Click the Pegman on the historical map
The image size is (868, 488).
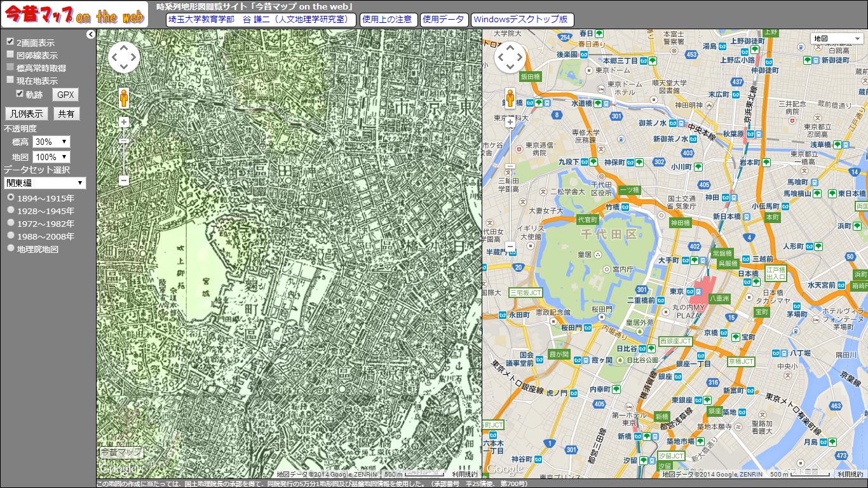(x=123, y=99)
